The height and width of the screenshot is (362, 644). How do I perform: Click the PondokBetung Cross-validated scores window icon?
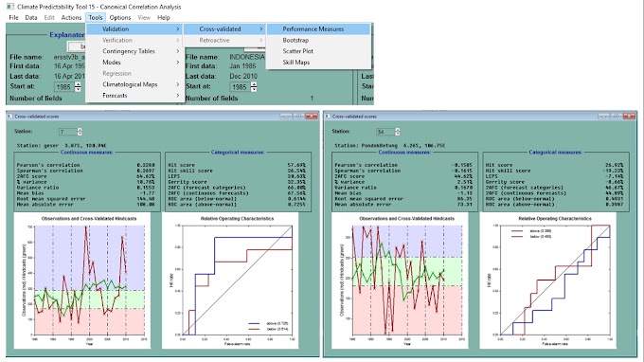pos(328,117)
